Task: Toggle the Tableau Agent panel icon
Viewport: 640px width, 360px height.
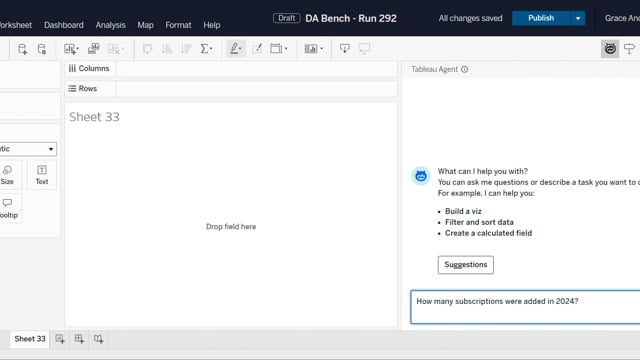Action: [610, 49]
